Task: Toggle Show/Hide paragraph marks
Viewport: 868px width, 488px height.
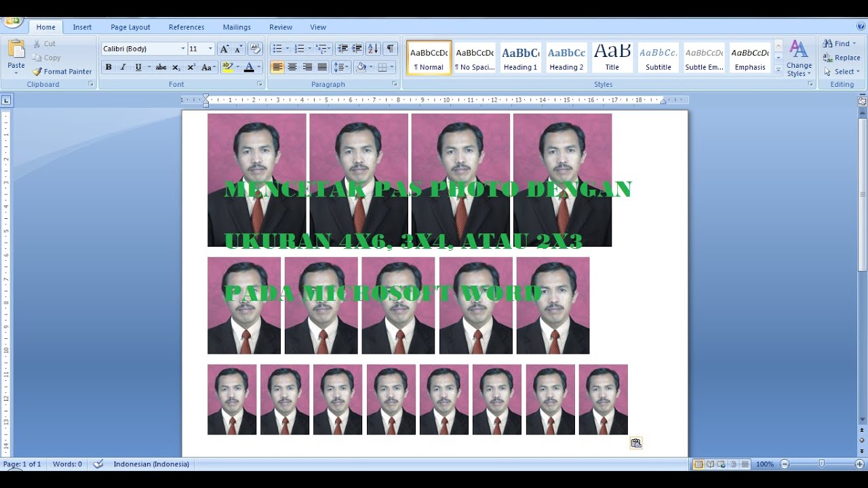Action: [391, 49]
